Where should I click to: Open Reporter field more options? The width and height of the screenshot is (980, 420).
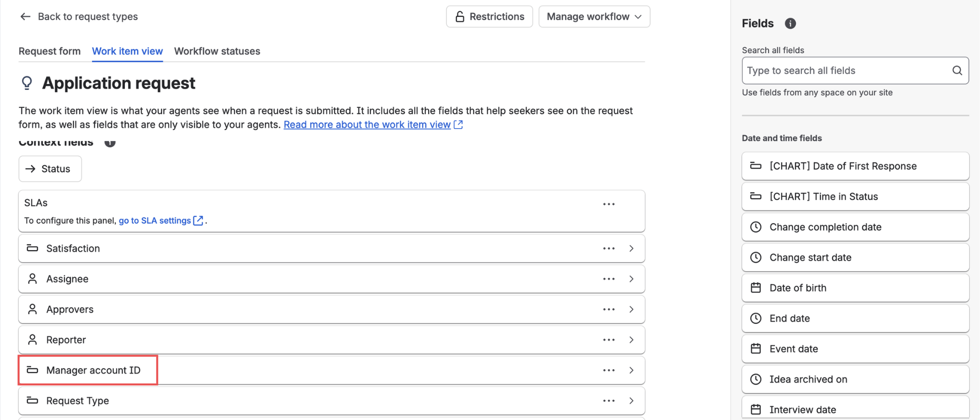(x=609, y=340)
